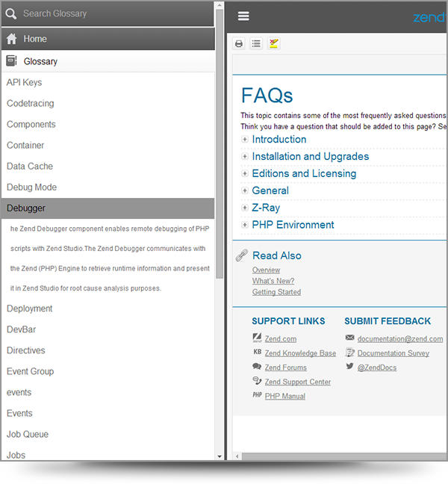The image size is (448, 484).
Task: Open Zend Knowledge Base link
Action: click(x=300, y=353)
